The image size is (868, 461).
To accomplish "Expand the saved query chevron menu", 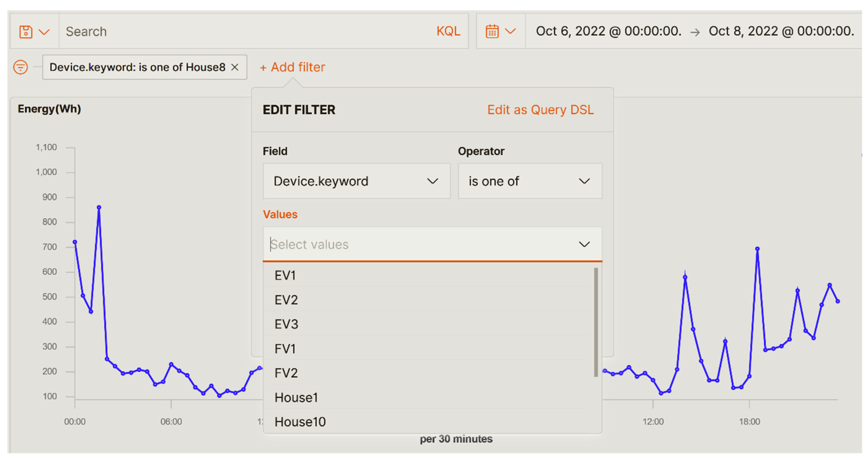I will [44, 32].
